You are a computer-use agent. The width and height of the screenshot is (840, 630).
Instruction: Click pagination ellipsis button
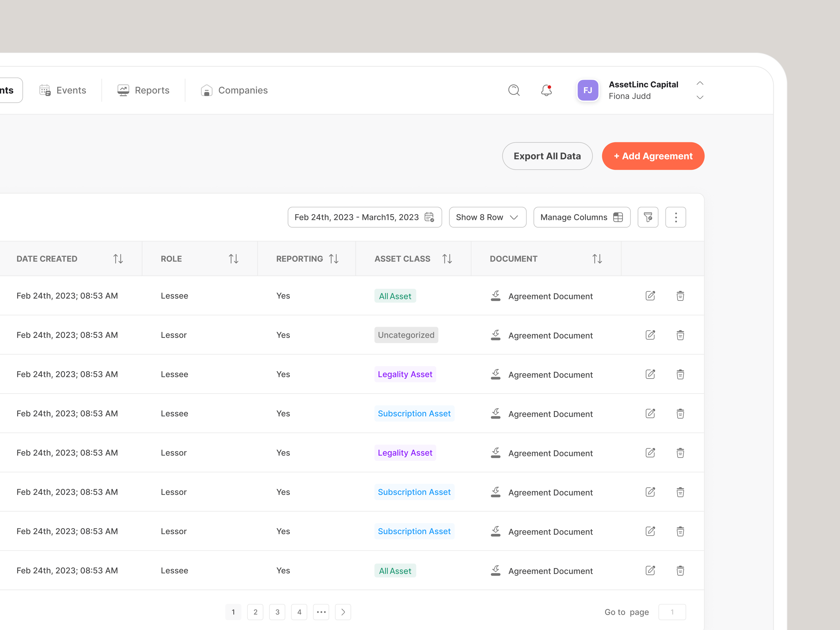[321, 612]
